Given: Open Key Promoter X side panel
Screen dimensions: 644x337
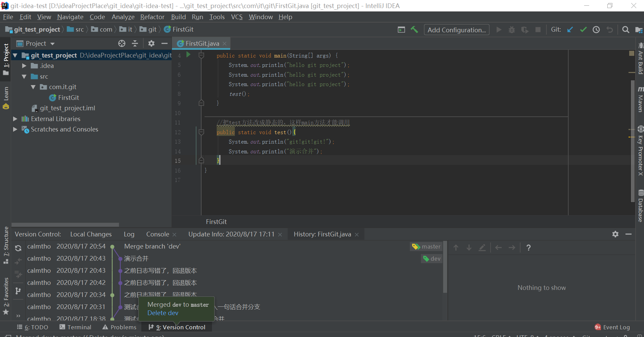Looking at the screenshot, I should (x=640, y=151).
